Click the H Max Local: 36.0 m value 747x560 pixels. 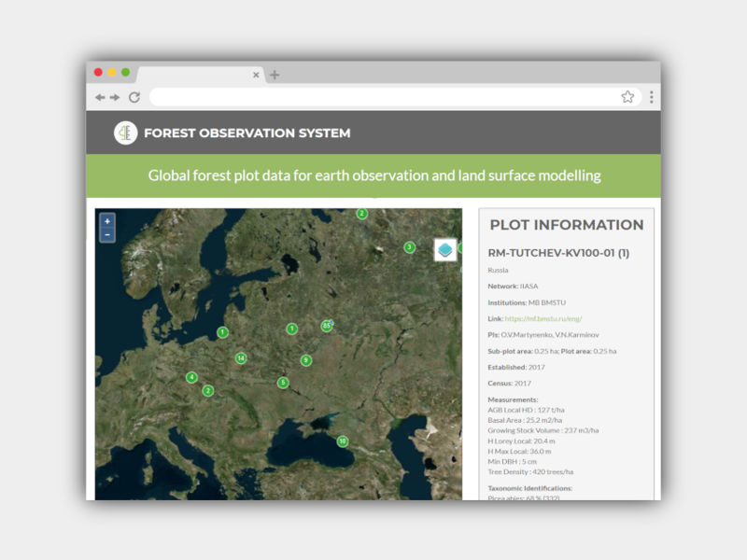(x=519, y=452)
